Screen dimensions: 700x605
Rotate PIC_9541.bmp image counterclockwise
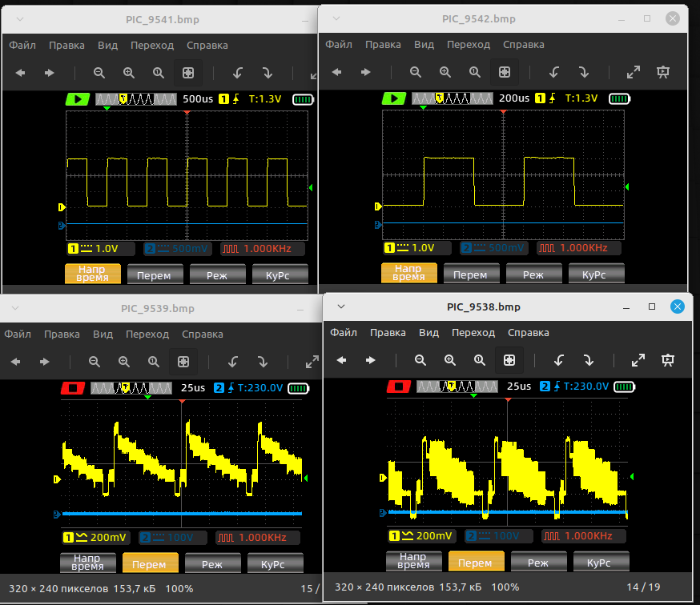[x=238, y=73]
